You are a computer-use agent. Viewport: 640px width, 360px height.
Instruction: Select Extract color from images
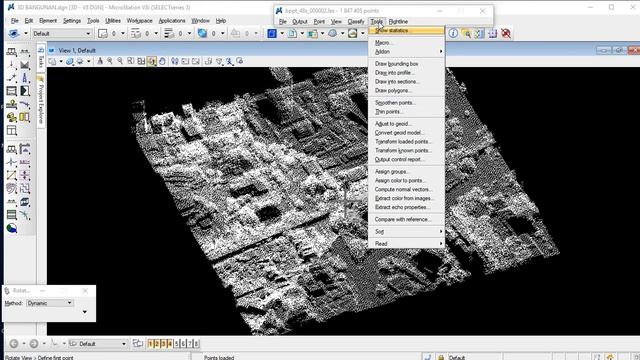click(x=406, y=199)
